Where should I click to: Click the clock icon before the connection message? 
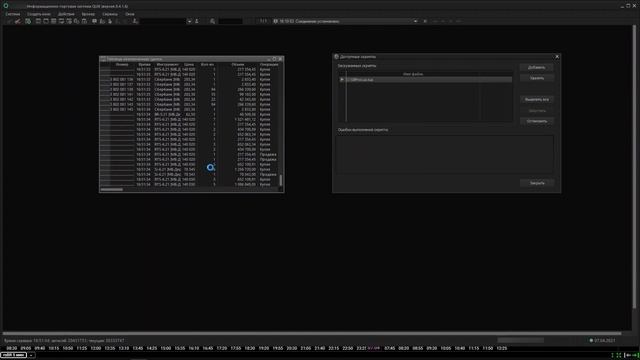pos(276,21)
